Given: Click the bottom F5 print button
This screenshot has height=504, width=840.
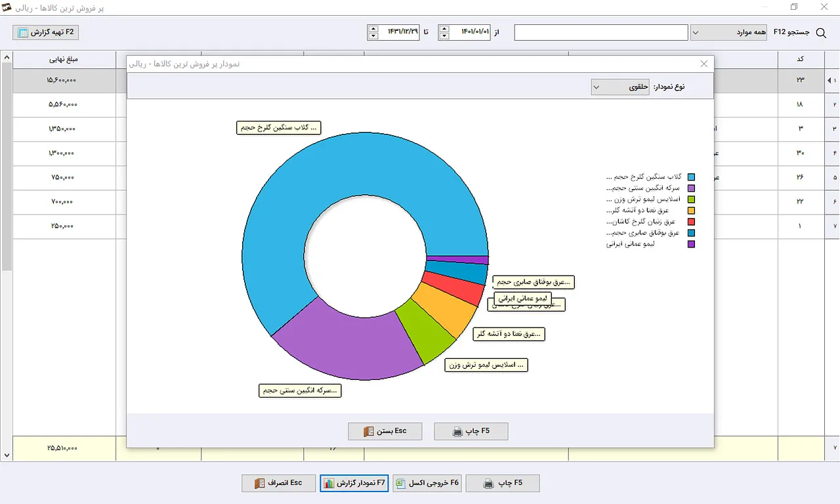Looking at the screenshot, I should pos(503,483).
